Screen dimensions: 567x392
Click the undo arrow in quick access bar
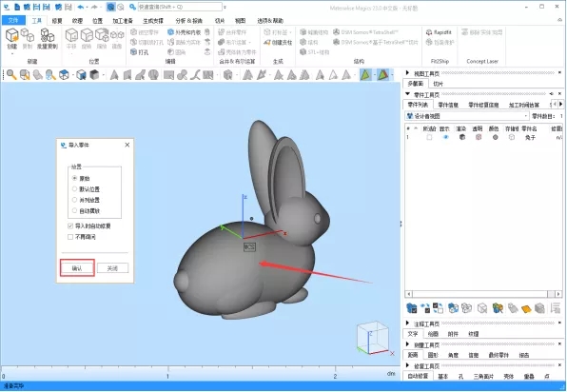pyautogui.click(x=81, y=7)
